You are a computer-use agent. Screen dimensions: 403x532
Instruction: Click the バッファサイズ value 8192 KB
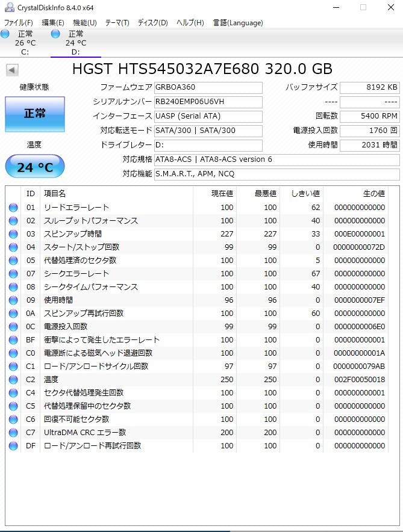(370, 87)
